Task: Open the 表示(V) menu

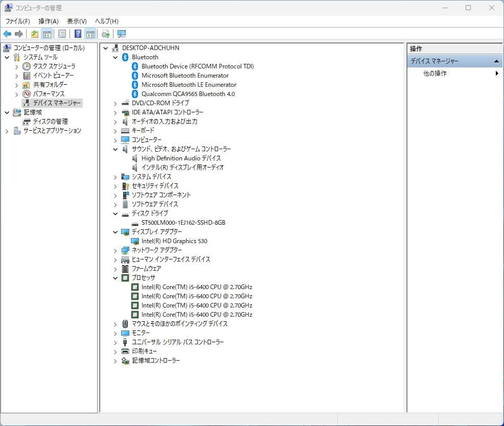Action: tap(76, 21)
